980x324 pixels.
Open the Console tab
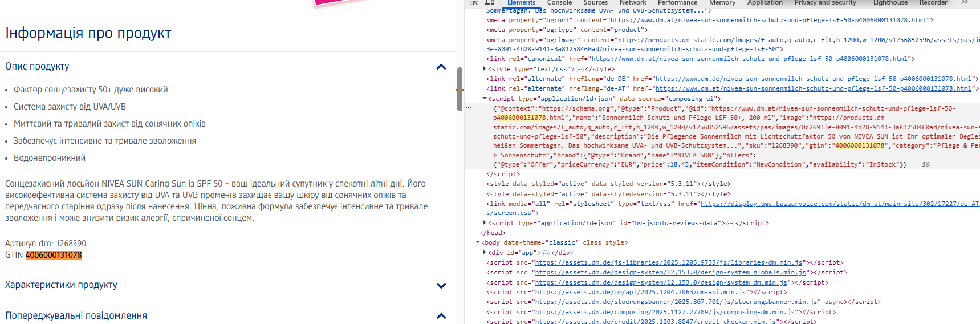point(559,3)
